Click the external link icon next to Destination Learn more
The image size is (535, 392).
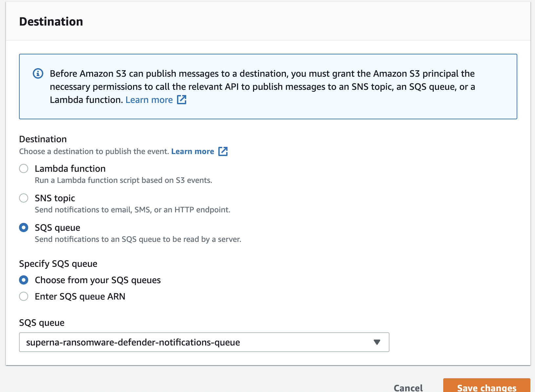point(223,151)
